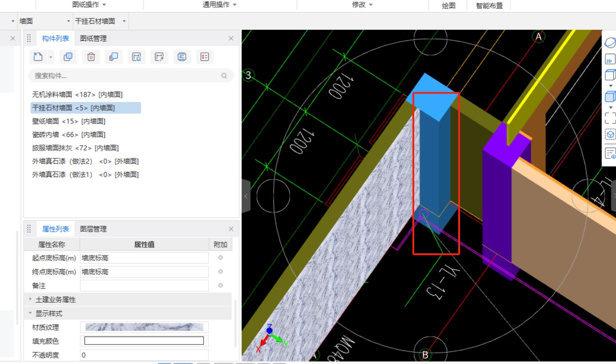Select 外墙真石漆（做法1） component

tap(85, 175)
